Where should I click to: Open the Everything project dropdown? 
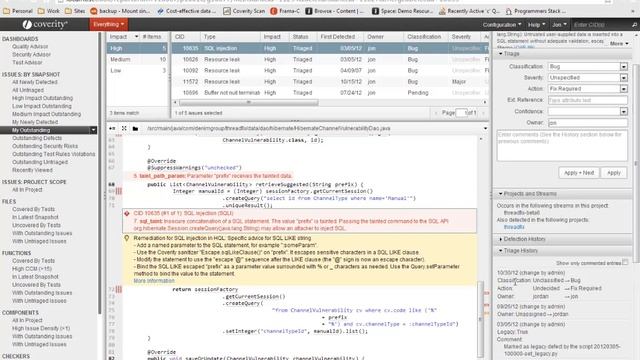pos(109,24)
